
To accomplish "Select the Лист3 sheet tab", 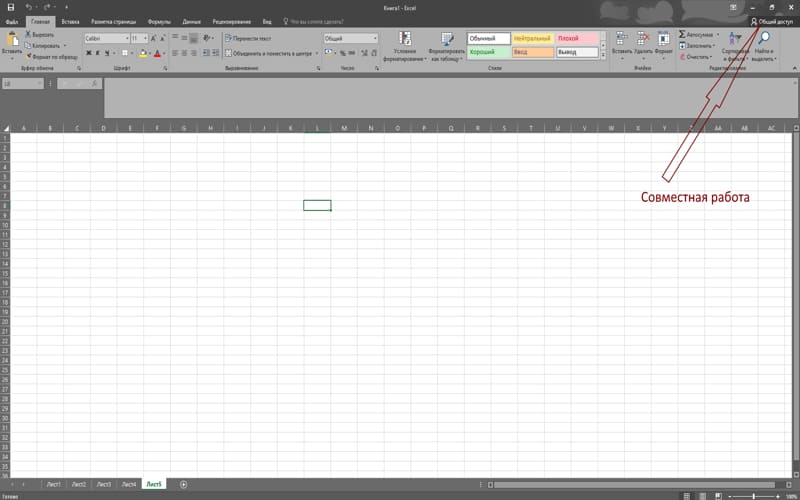I will coord(104,484).
